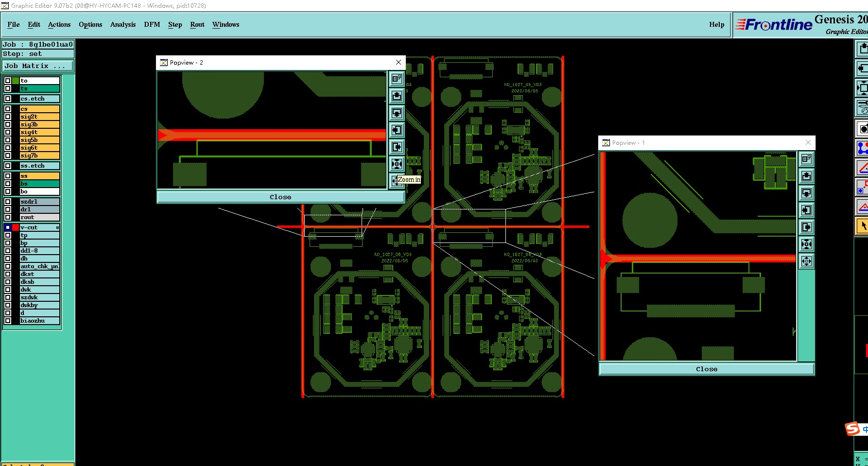
Task: Pan left in Popview 2
Action: [397, 130]
